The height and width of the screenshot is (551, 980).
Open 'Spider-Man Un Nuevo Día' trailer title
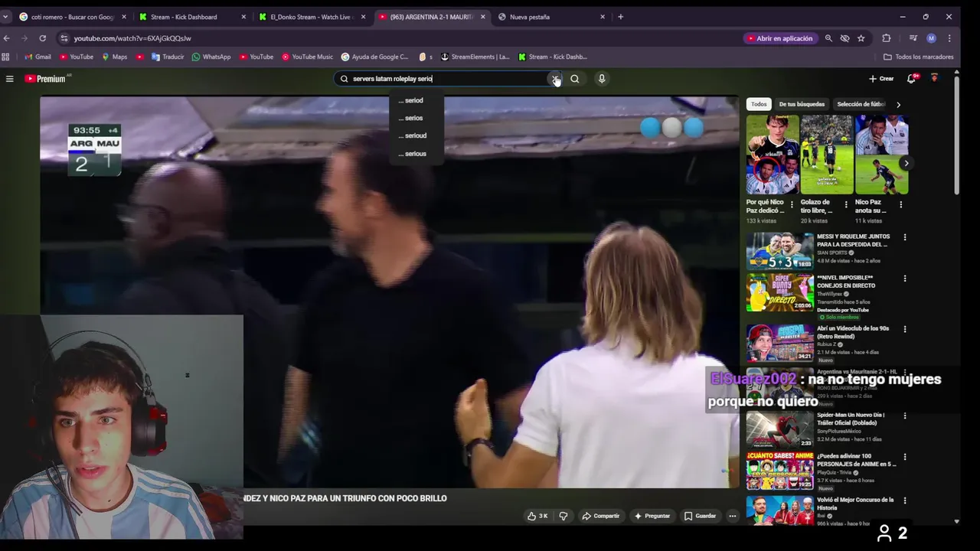(850, 419)
